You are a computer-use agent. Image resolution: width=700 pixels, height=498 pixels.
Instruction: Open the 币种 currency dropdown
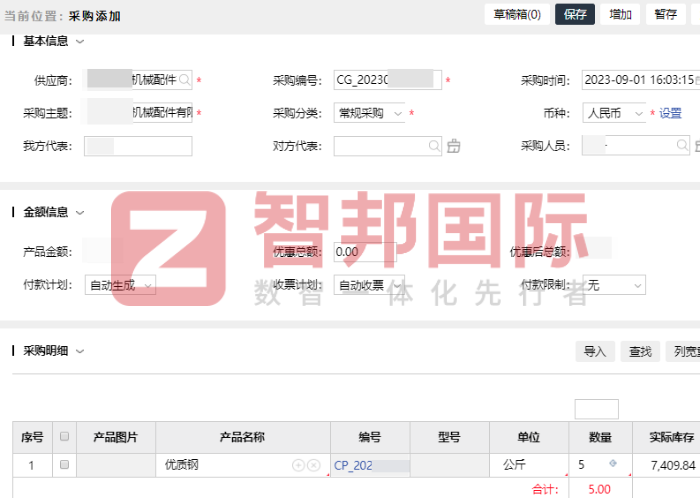(x=614, y=113)
